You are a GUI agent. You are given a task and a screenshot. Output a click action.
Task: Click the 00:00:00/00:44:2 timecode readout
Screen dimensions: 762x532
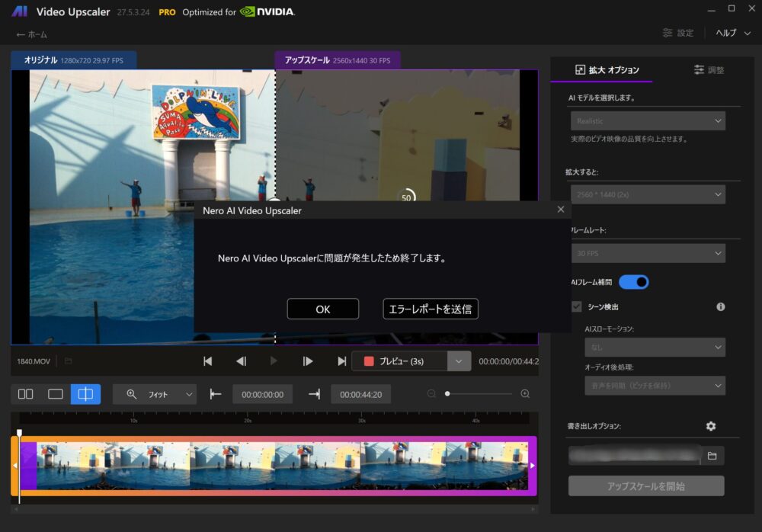[508, 361]
